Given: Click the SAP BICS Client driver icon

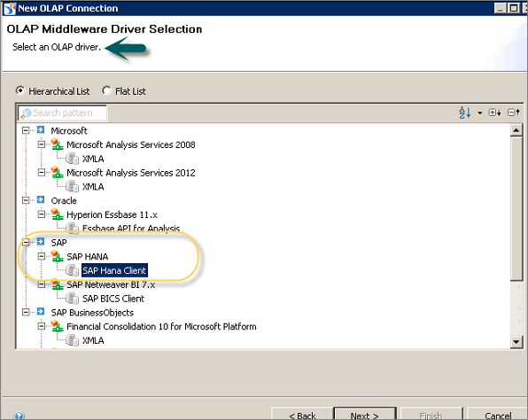Looking at the screenshot, I should (72, 298).
